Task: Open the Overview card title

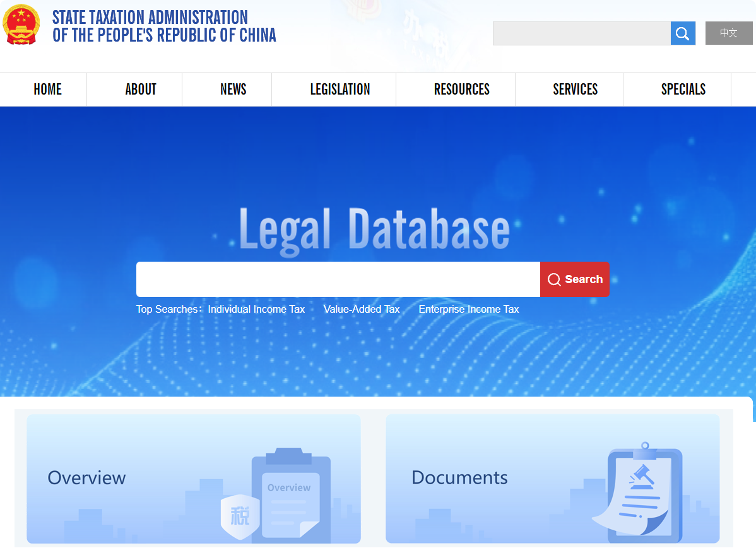Action: click(87, 478)
